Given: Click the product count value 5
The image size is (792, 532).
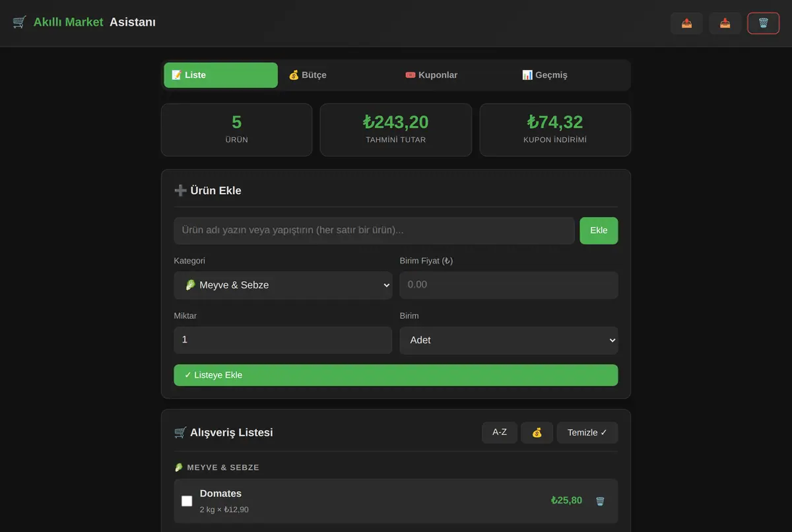Looking at the screenshot, I should pyautogui.click(x=237, y=122).
